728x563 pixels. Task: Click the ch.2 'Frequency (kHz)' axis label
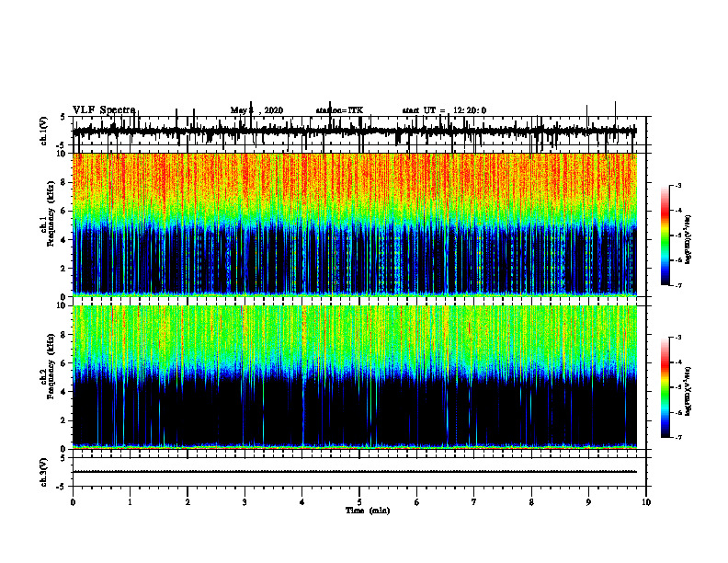tap(51, 367)
